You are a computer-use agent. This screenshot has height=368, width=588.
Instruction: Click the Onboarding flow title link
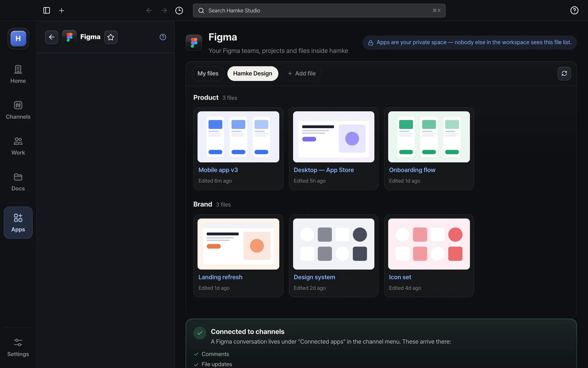412,170
